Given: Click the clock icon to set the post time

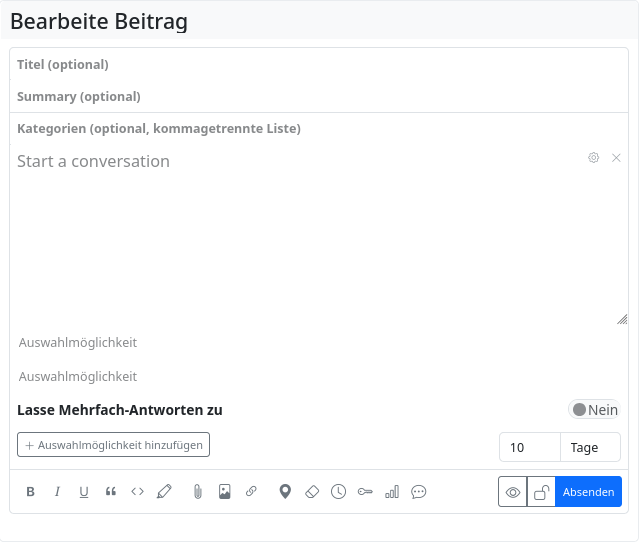Looking at the screenshot, I should 338,492.
